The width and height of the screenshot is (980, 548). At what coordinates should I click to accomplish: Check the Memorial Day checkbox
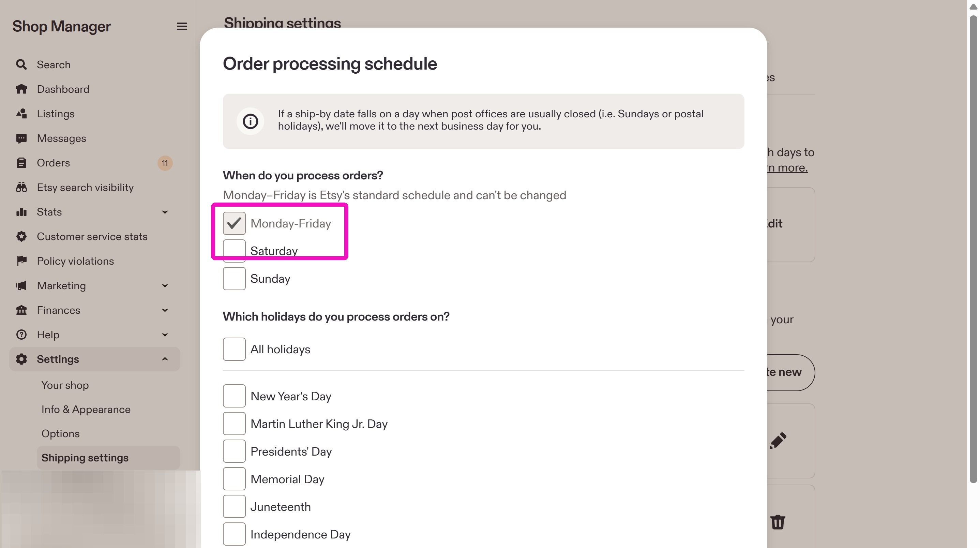(234, 479)
